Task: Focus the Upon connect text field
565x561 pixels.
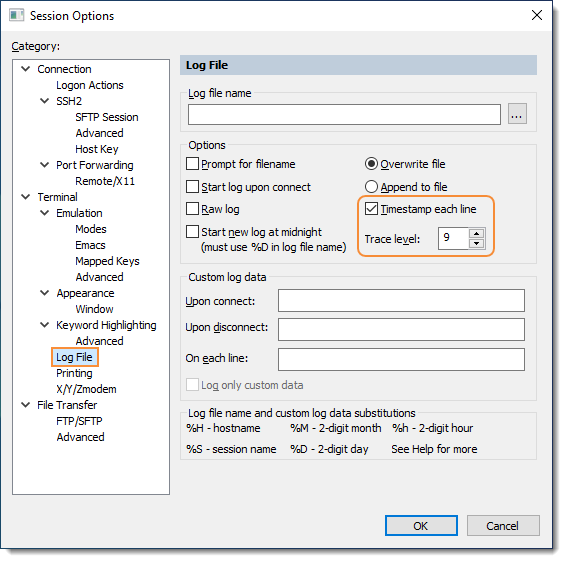Action: (401, 300)
